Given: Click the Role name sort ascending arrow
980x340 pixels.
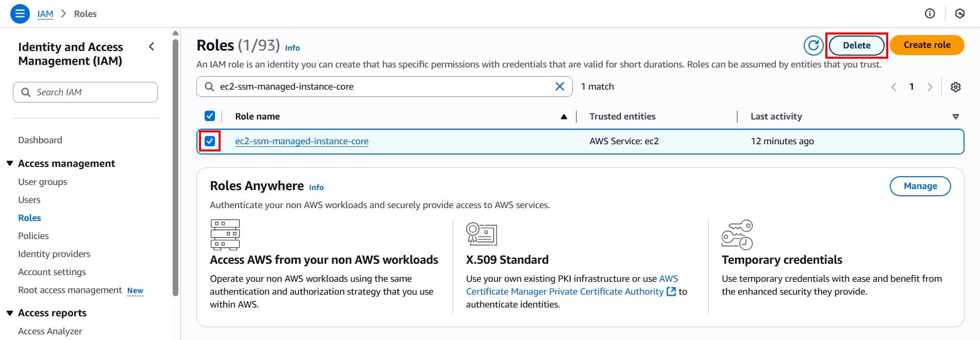Looking at the screenshot, I should point(564,117).
